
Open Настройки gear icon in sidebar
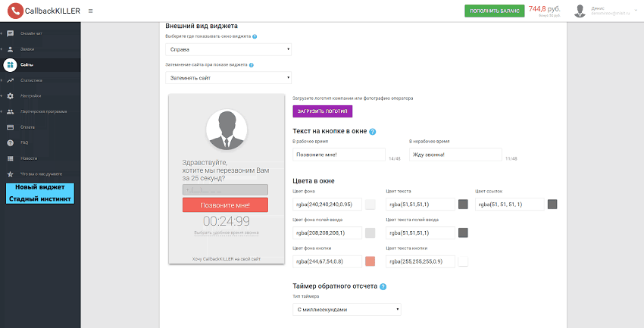coord(11,96)
